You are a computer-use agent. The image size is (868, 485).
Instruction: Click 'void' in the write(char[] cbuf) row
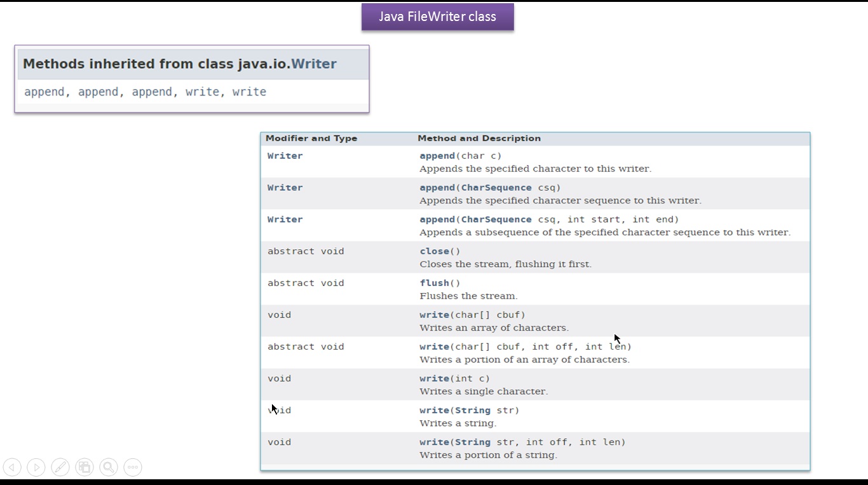279,315
